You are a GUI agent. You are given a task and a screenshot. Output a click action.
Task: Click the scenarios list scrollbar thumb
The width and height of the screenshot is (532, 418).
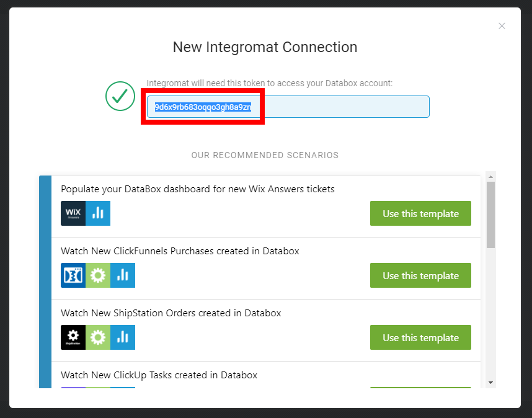pos(490,214)
